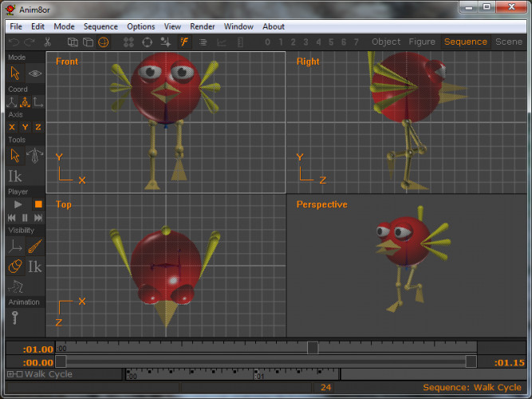
Task: Play the animation
Action: pyautogui.click(x=18, y=204)
